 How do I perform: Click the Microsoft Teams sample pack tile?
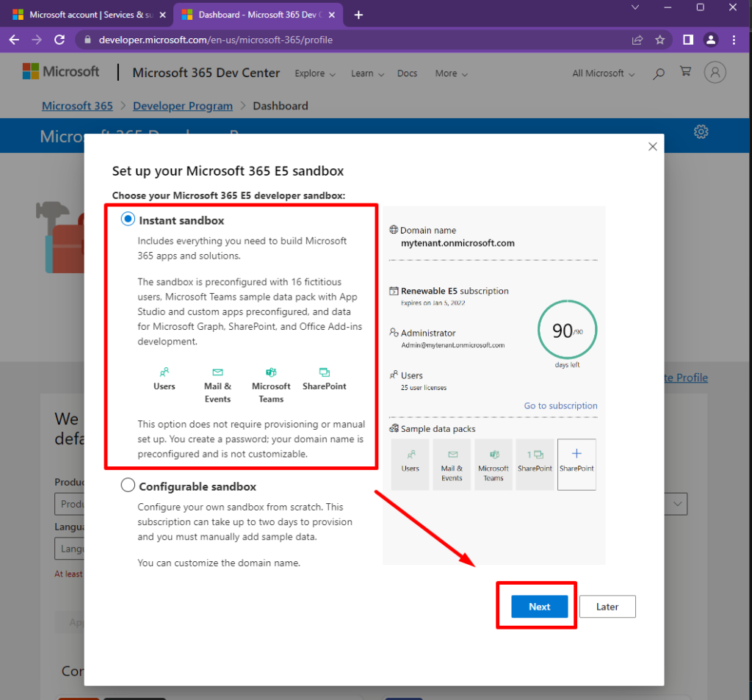[x=493, y=464]
